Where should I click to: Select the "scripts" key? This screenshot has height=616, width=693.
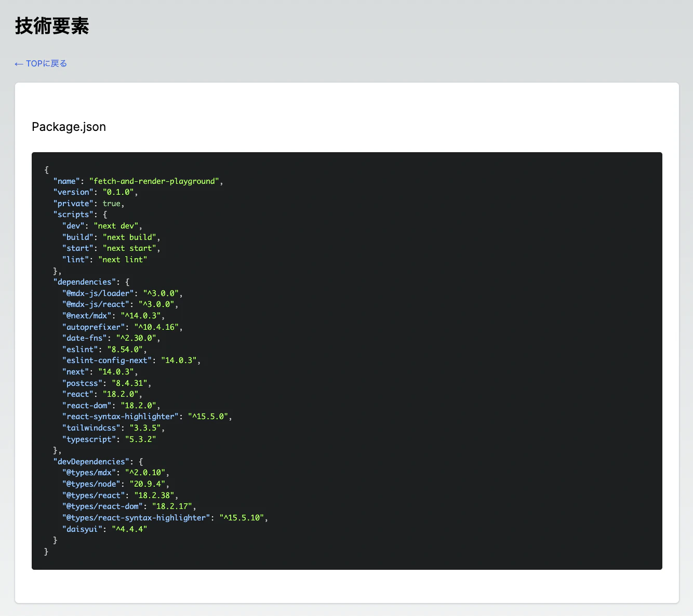(x=73, y=215)
